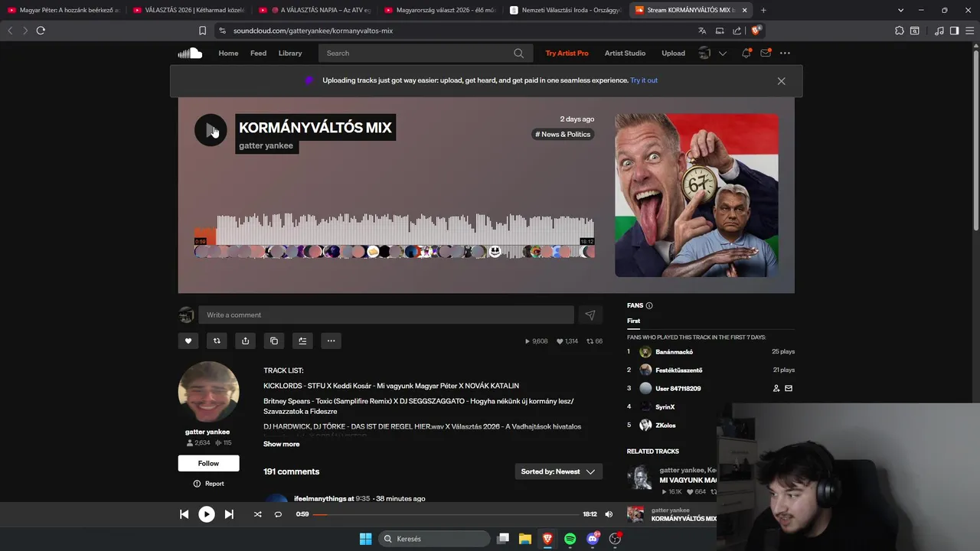The image size is (980, 551).
Task: Reload the page in browser
Action: (x=41, y=31)
